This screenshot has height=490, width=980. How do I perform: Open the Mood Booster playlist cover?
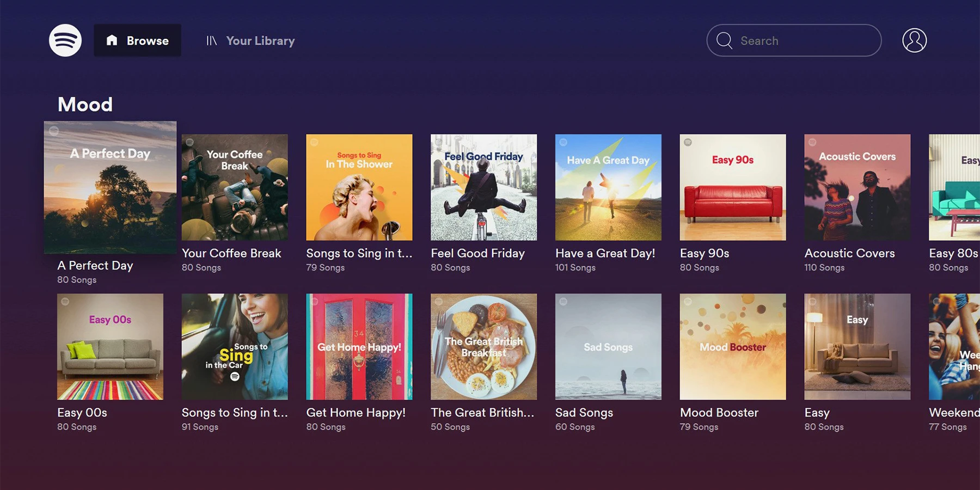[733, 347]
